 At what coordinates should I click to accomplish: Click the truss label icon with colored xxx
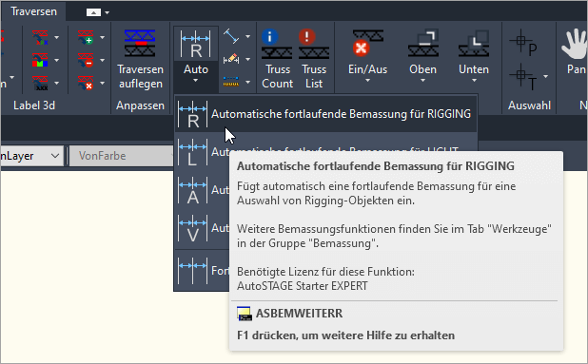[40, 37]
